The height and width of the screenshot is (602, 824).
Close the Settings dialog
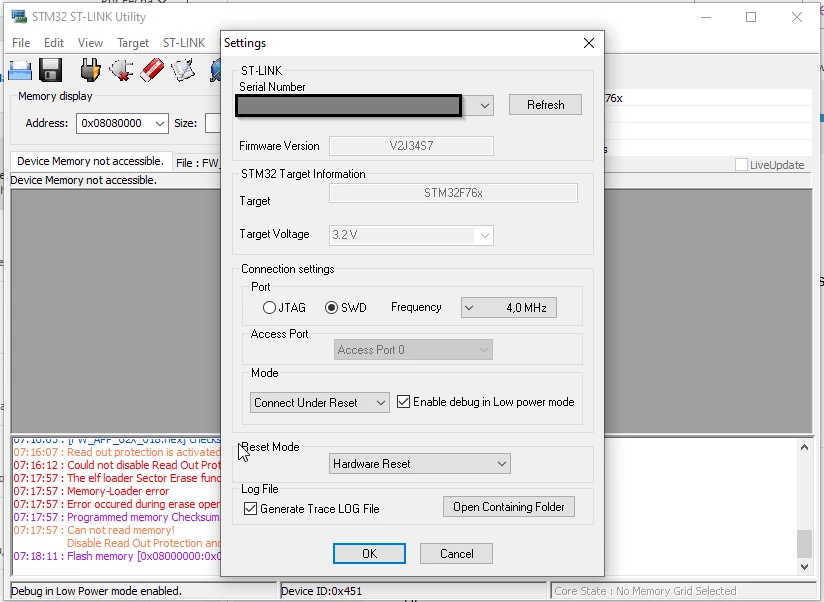pyautogui.click(x=589, y=43)
